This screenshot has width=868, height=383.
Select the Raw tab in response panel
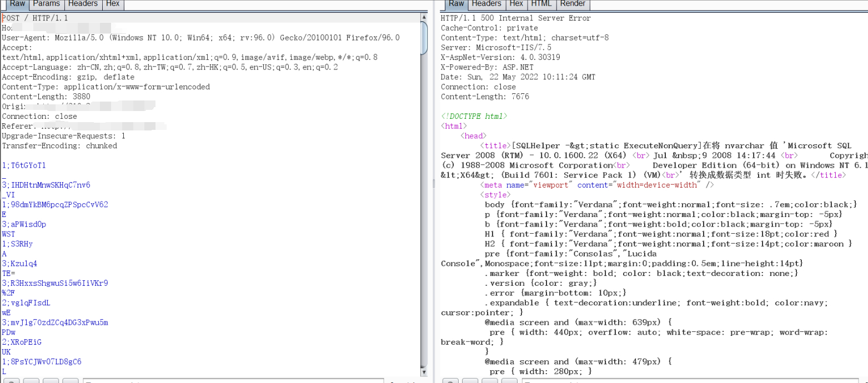pos(456,4)
